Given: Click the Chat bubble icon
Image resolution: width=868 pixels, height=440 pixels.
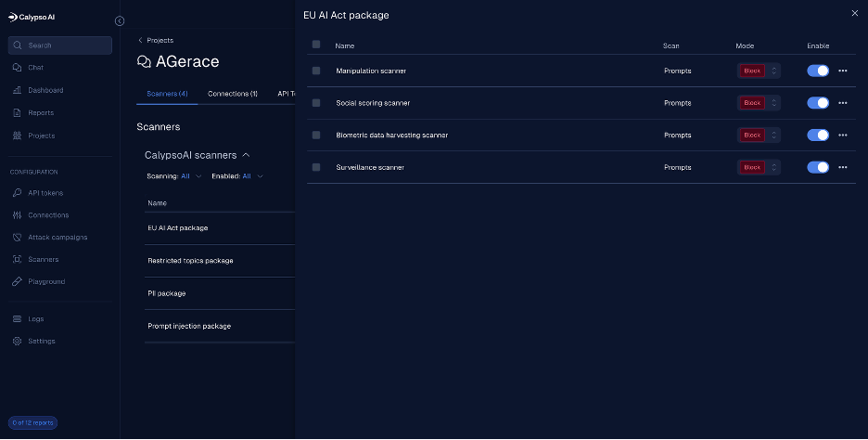Looking at the screenshot, I should click(x=18, y=68).
